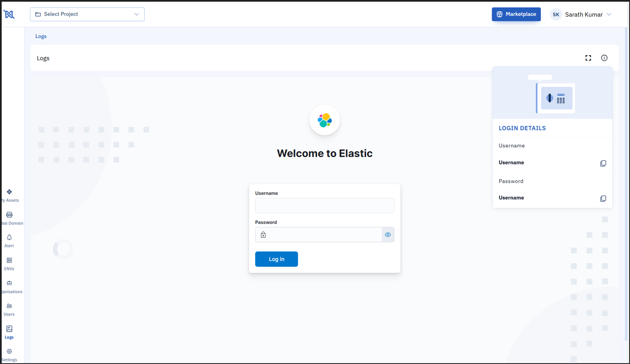The width and height of the screenshot is (630, 364).
Task: Click the folder icon in Select Project
Action: pyautogui.click(x=38, y=14)
